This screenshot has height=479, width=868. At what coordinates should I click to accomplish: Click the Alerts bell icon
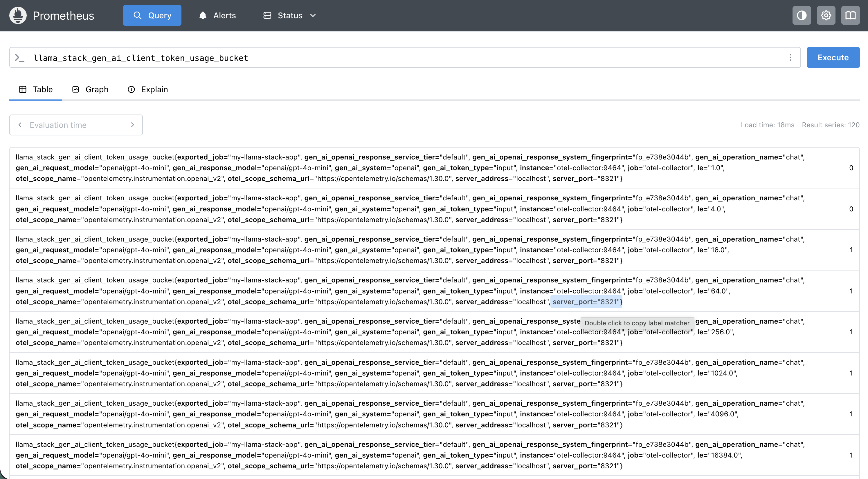click(203, 15)
